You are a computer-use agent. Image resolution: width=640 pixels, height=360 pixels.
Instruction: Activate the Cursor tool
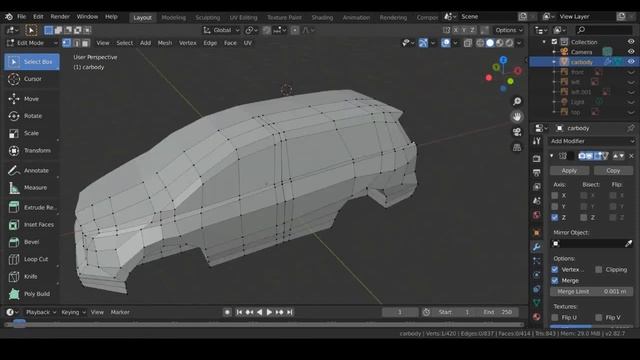point(32,79)
